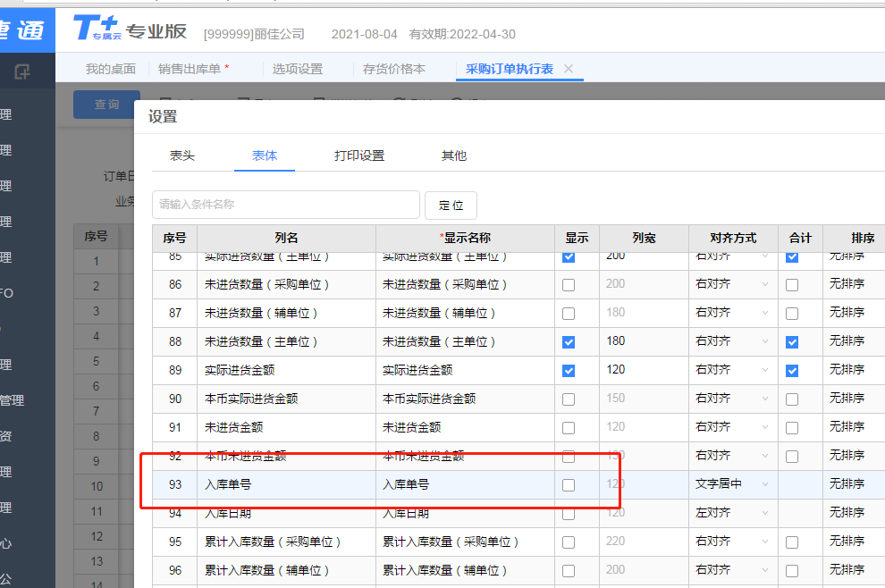The height and width of the screenshot is (588, 885).
Task: Click the 对齐方式 column header
Action: (x=733, y=238)
